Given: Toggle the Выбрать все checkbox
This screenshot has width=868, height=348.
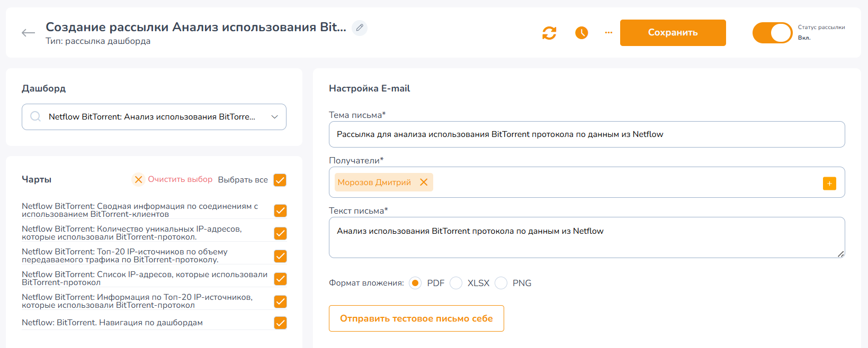Looking at the screenshot, I should tap(280, 180).
